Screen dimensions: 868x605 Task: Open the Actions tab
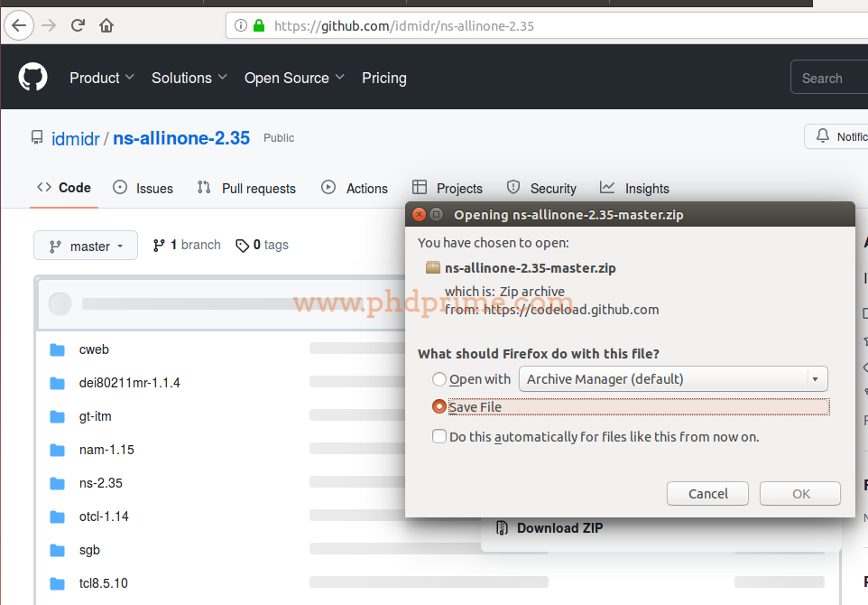point(355,189)
